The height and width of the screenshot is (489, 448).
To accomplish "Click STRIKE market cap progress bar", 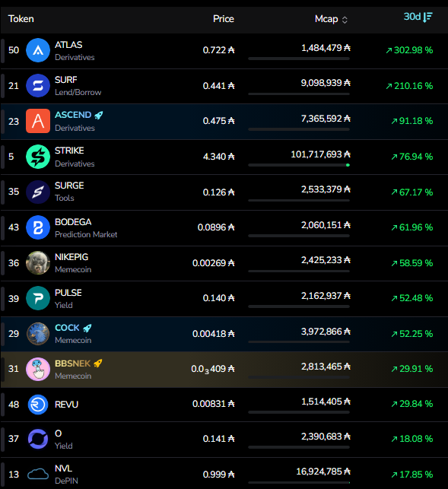I will coord(299,165).
